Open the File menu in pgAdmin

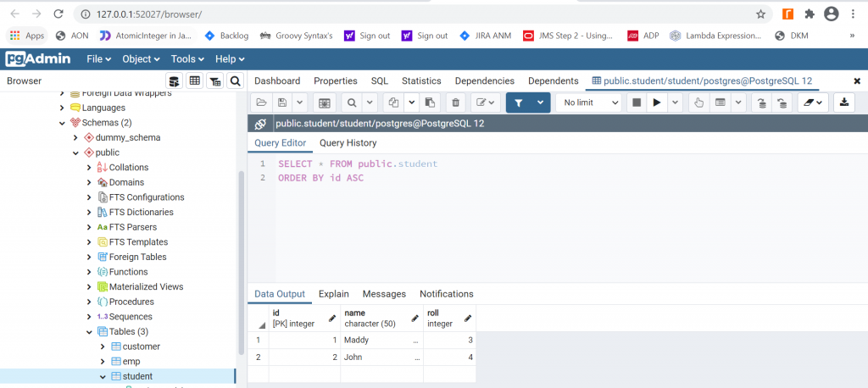point(98,59)
